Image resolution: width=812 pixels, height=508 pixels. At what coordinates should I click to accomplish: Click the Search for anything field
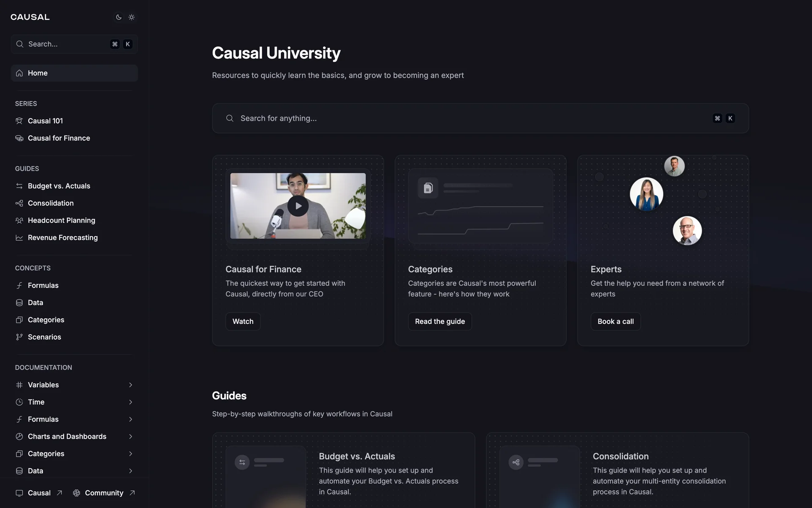point(465,119)
